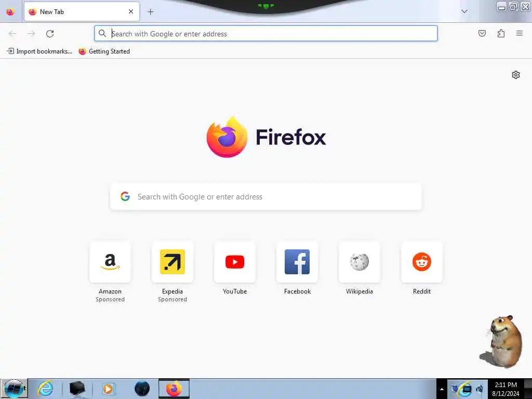Click the network tray icon
Viewport: 532px width, 399px height.
(466, 389)
